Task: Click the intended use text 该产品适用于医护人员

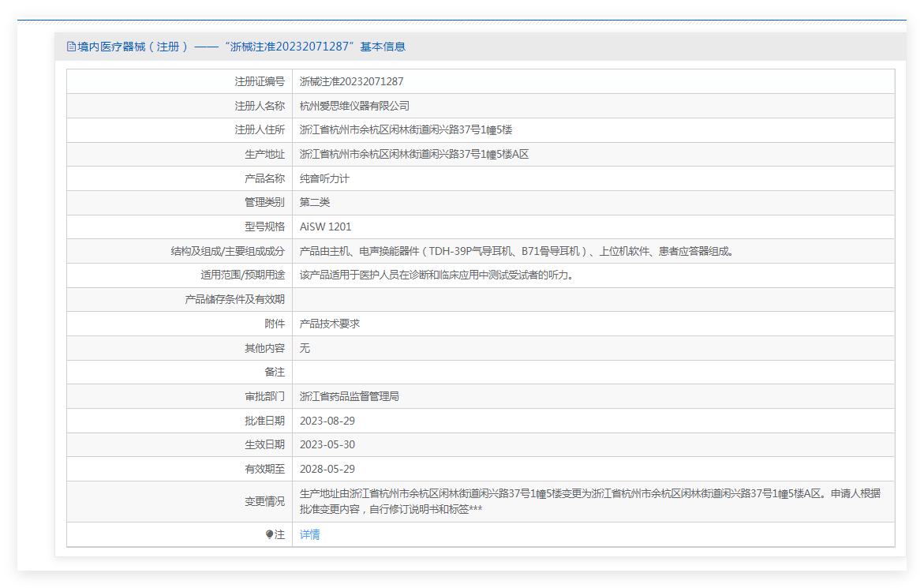Action: pyautogui.click(x=436, y=275)
